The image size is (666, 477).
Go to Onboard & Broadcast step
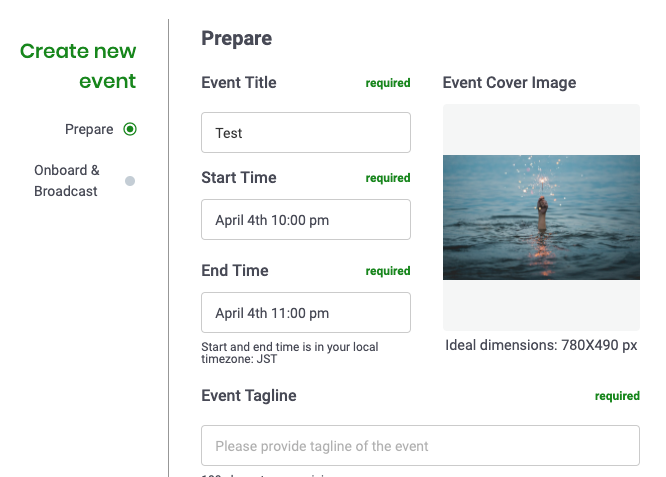click(x=67, y=181)
